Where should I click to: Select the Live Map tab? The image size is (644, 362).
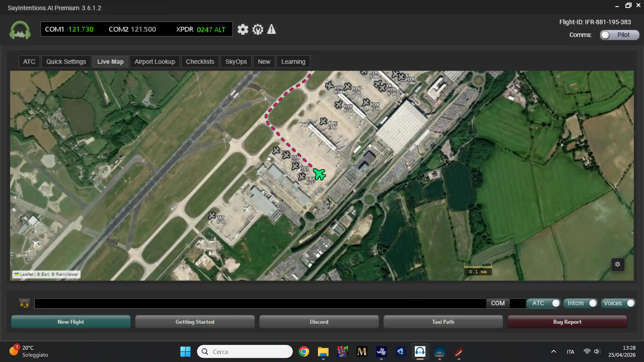point(110,62)
